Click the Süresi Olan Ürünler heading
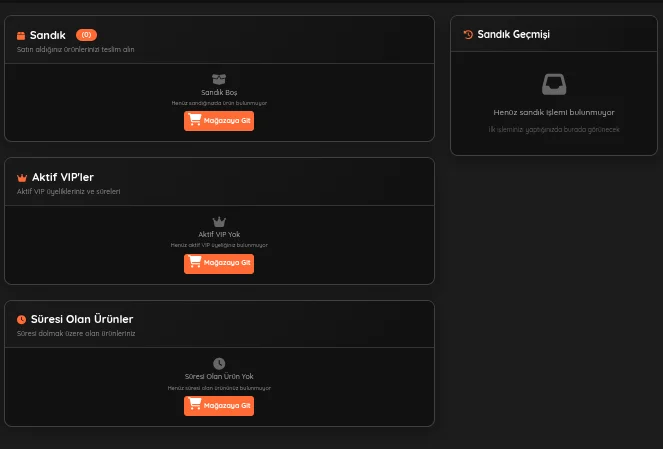The height and width of the screenshot is (449, 663). point(82,319)
